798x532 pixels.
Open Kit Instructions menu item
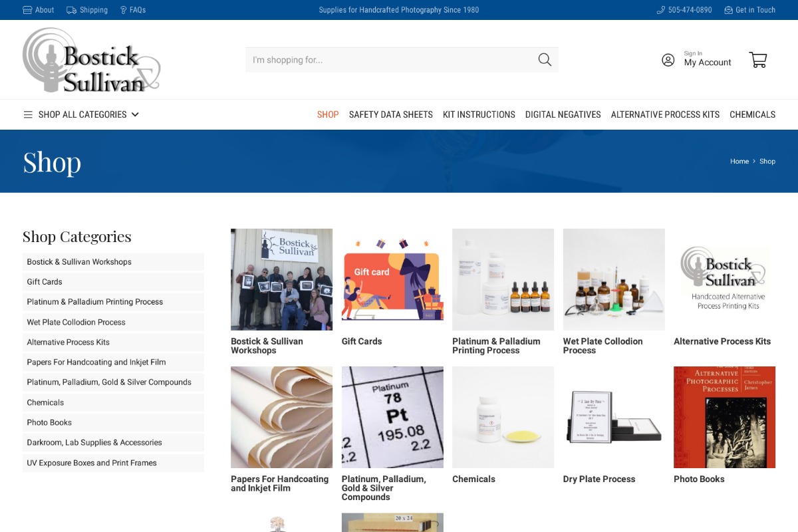click(x=479, y=114)
